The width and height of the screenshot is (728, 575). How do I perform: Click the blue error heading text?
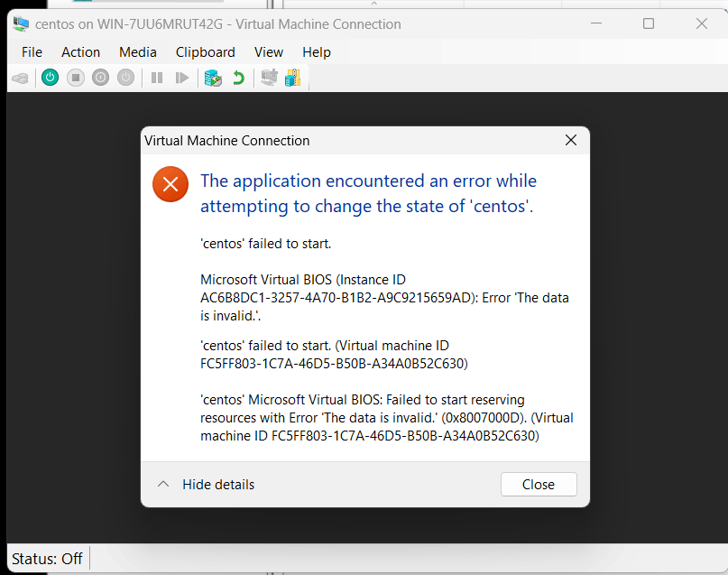click(368, 193)
